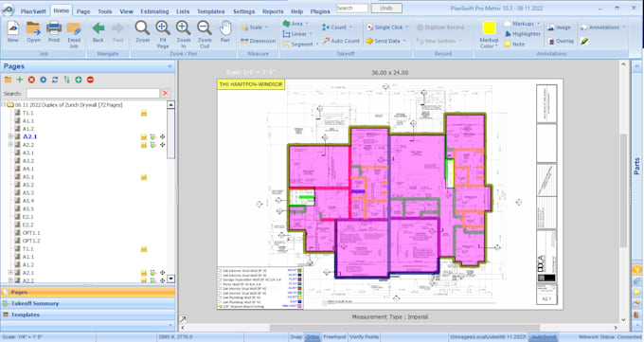The image size is (644, 342).
Task: Open the Page ribbon tab
Action: point(83,11)
